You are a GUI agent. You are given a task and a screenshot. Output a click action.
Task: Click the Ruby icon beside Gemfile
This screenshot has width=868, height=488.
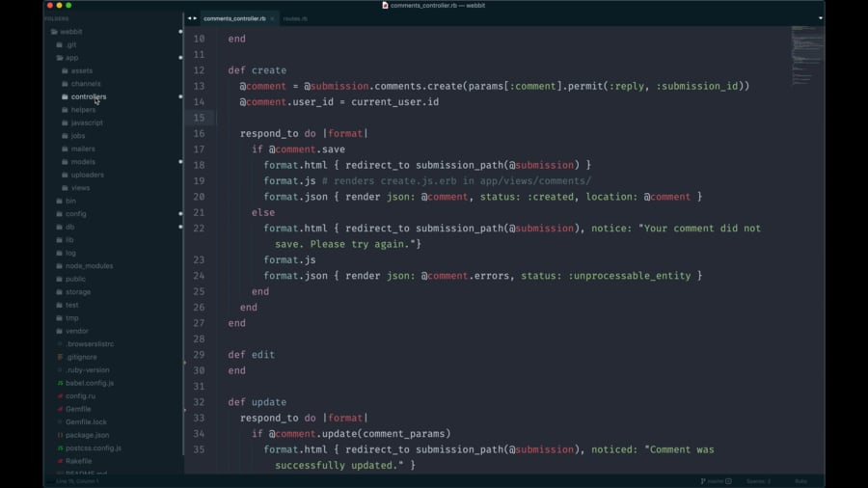(60, 409)
